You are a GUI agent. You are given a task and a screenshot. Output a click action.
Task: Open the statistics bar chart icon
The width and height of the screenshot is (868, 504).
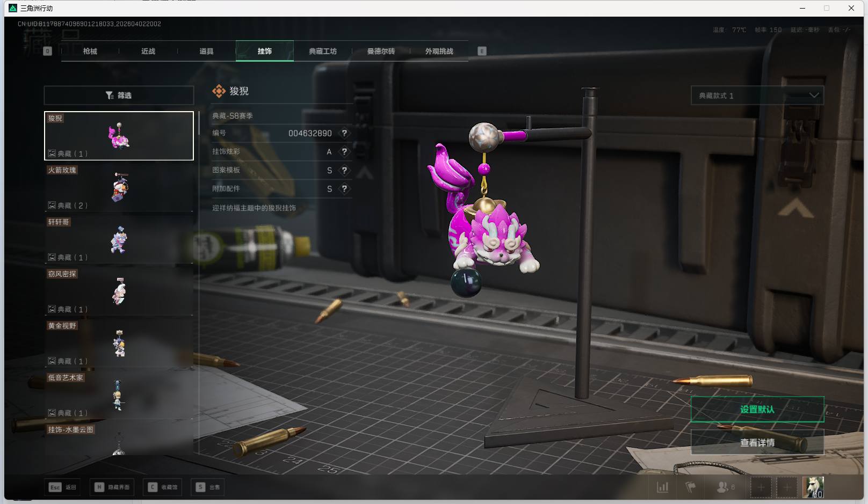click(x=663, y=487)
